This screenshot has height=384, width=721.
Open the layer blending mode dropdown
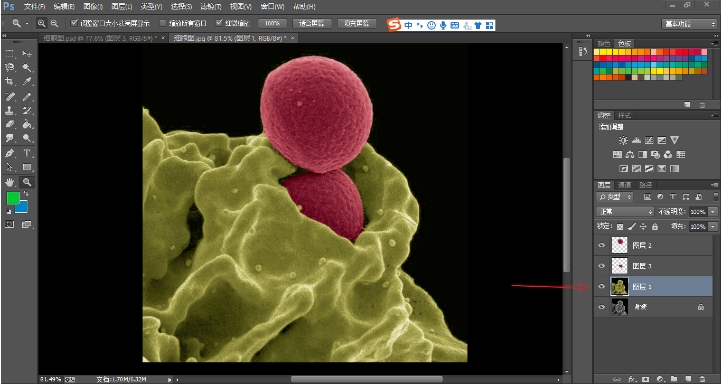click(625, 212)
